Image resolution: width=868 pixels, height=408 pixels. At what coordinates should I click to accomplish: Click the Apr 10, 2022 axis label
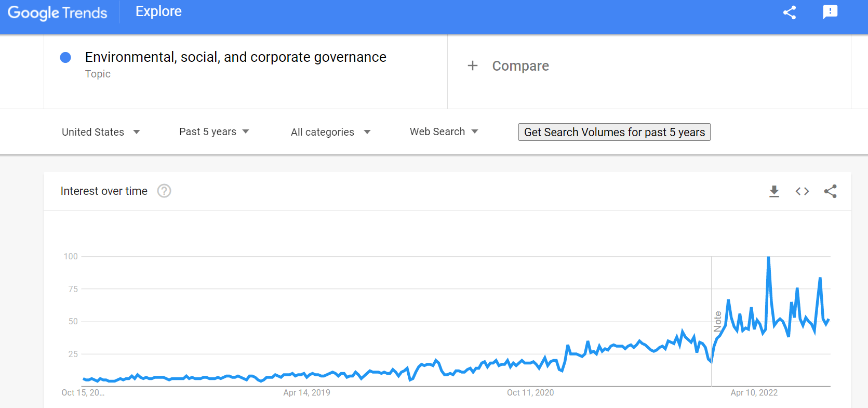754,392
